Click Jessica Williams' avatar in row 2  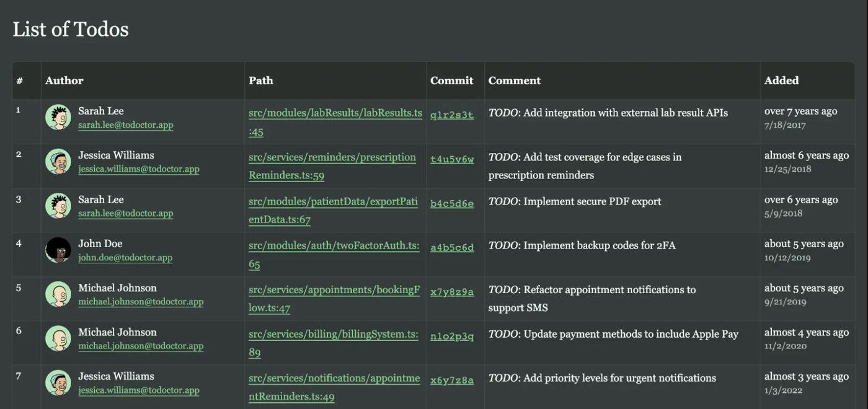(x=58, y=162)
